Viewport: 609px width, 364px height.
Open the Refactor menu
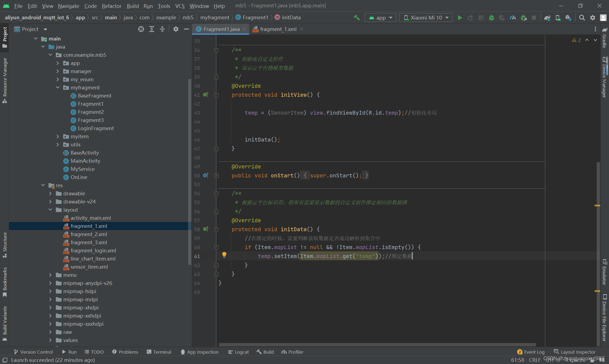tap(111, 6)
